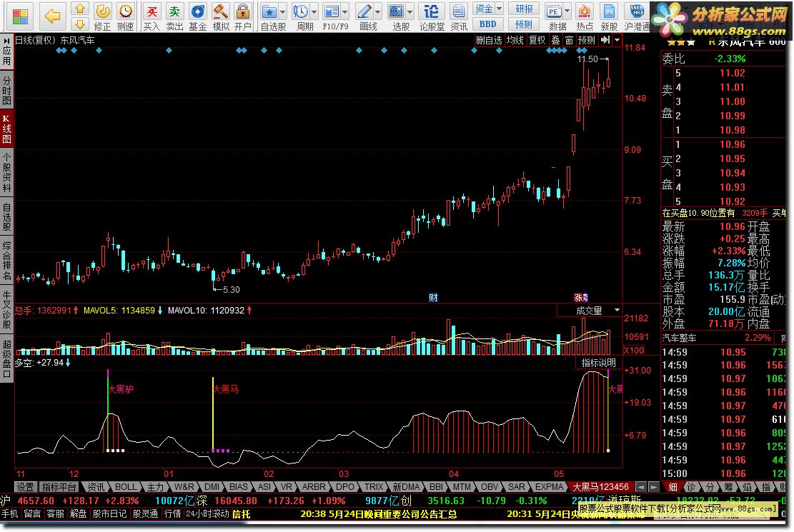Click 删自选 to remove from watchlist

tap(489, 40)
